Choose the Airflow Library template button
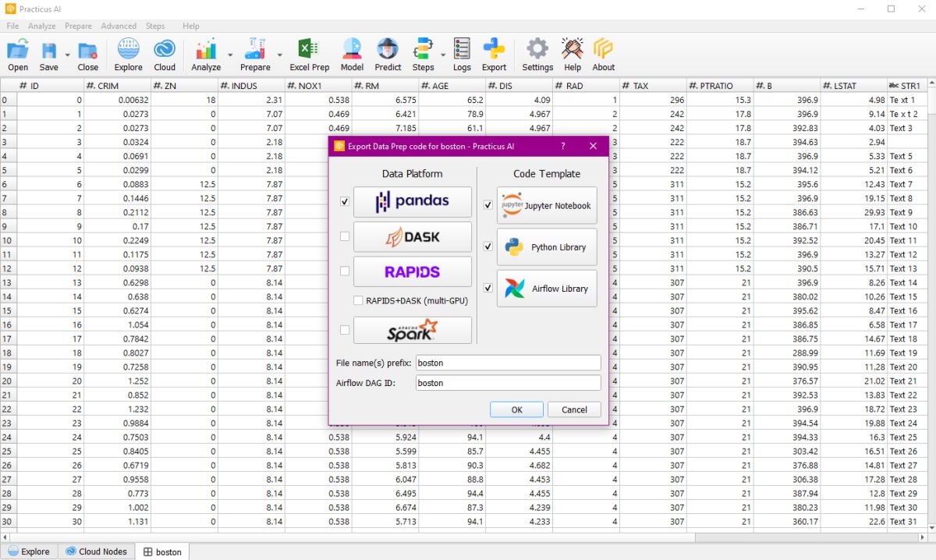 pyautogui.click(x=547, y=289)
